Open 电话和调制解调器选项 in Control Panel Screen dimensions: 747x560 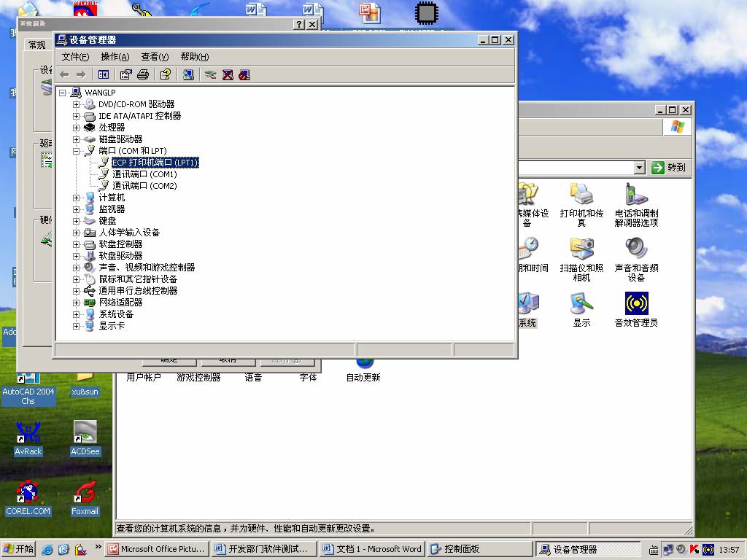(636, 205)
